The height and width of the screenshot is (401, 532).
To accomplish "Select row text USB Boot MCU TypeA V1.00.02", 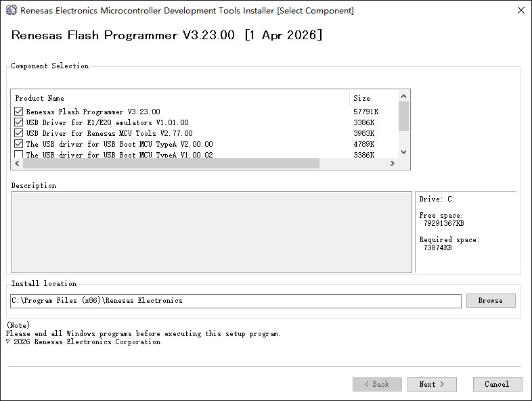I will tap(119, 155).
